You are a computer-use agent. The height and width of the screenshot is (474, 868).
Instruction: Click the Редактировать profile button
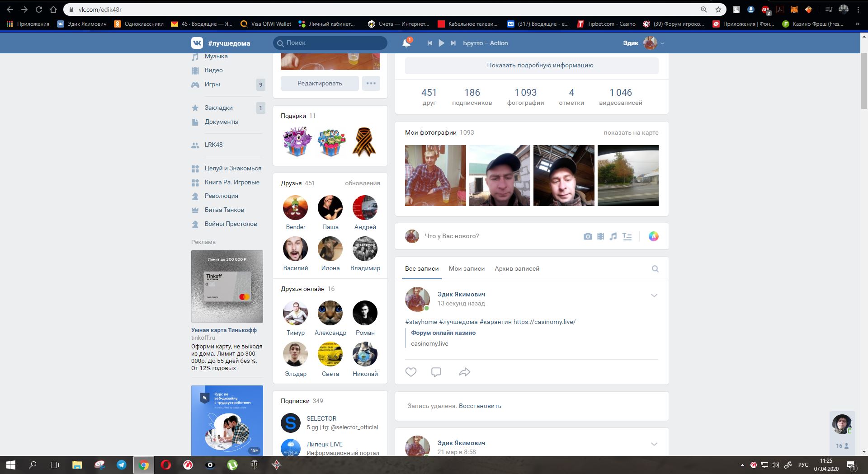320,83
